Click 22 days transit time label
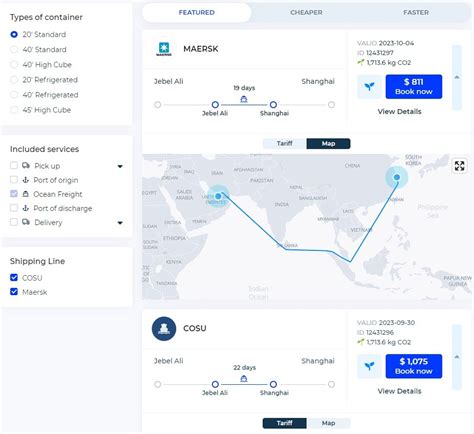The width and height of the screenshot is (474, 434). [x=244, y=368]
